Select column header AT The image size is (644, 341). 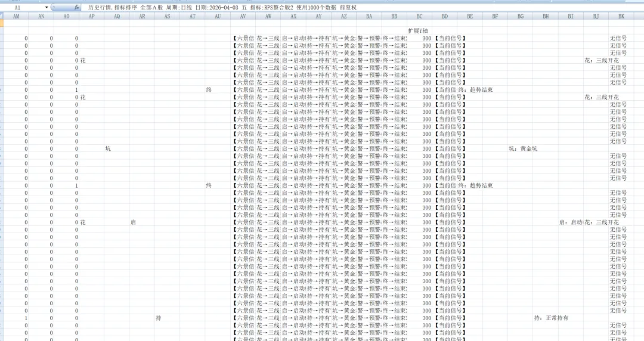[193, 17]
